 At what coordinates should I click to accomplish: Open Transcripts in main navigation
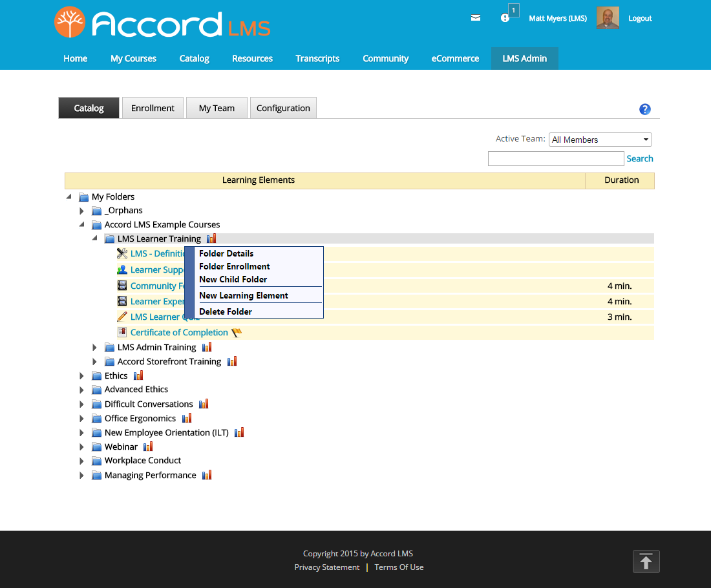[317, 59]
